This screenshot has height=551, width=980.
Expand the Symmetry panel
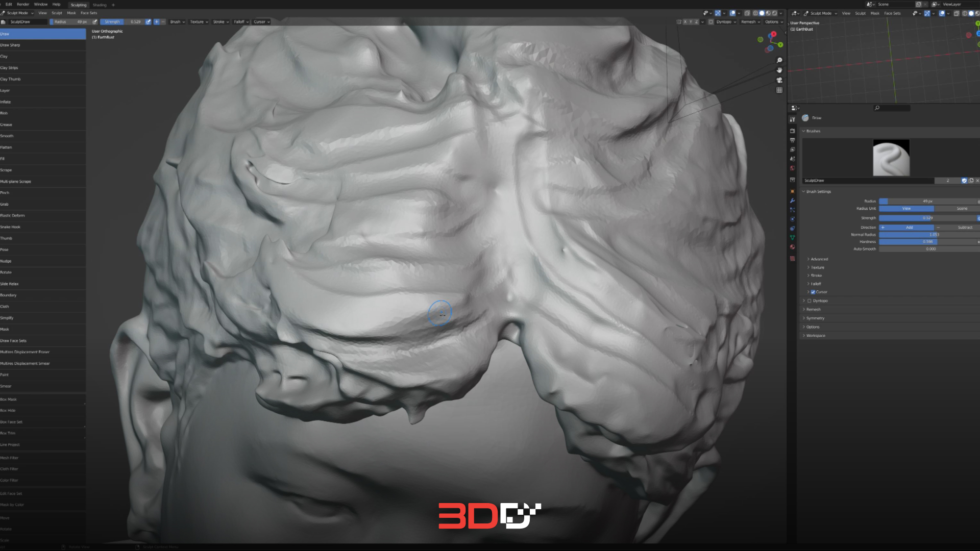coord(815,318)
